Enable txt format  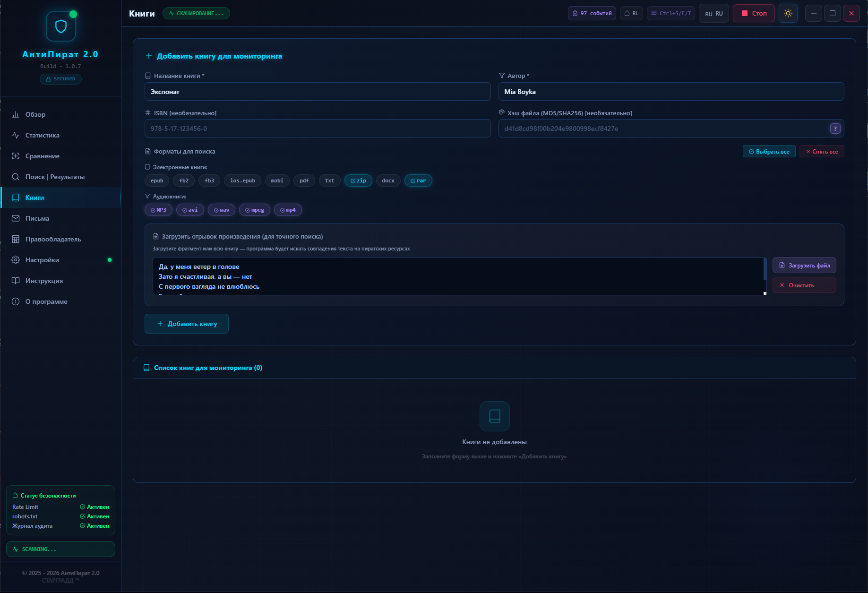330,180
